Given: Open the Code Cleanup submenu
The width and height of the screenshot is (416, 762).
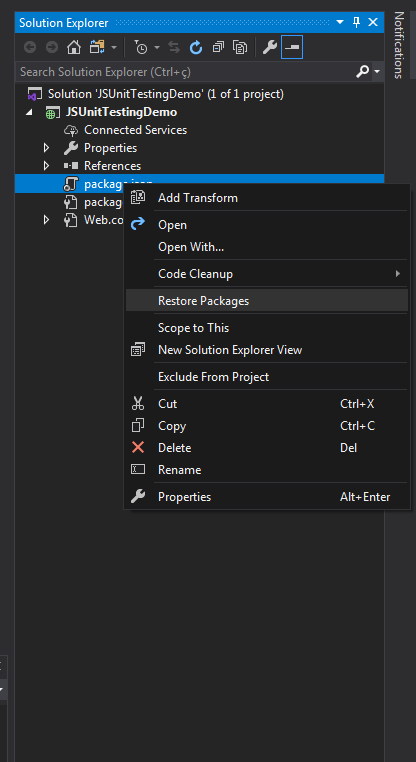Looking at the screenshot, I should pyautogui.click(x=267, y=274).
